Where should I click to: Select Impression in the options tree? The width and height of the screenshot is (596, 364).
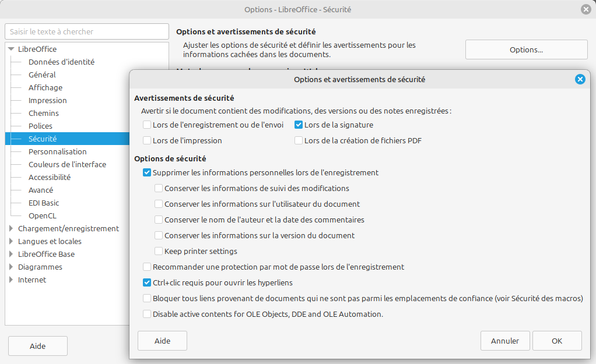click(x=47, y=101)
